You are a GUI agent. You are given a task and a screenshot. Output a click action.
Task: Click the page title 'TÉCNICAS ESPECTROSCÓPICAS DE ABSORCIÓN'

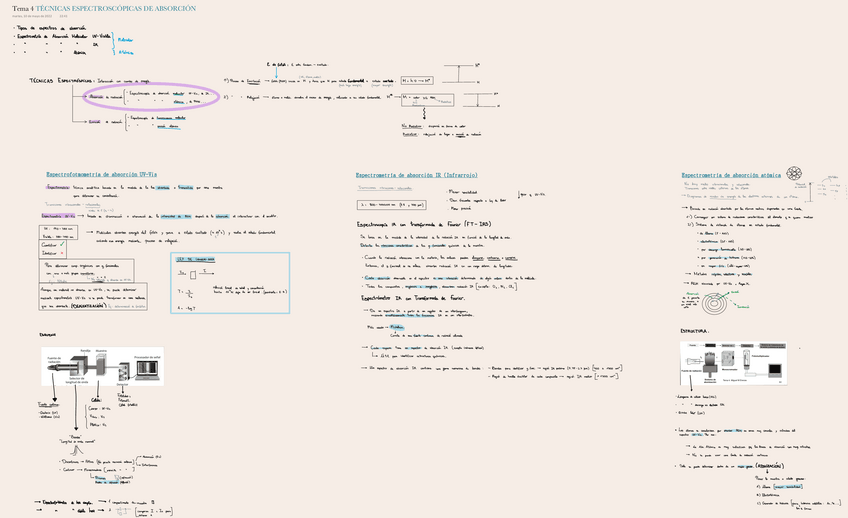pos(116,9)
